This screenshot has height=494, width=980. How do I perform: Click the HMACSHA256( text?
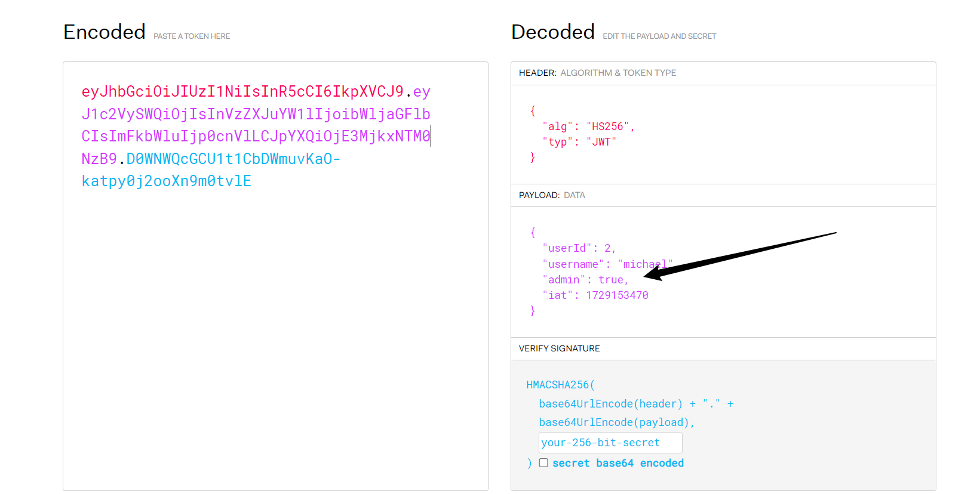pyautogui.click(x=561, y=385)
